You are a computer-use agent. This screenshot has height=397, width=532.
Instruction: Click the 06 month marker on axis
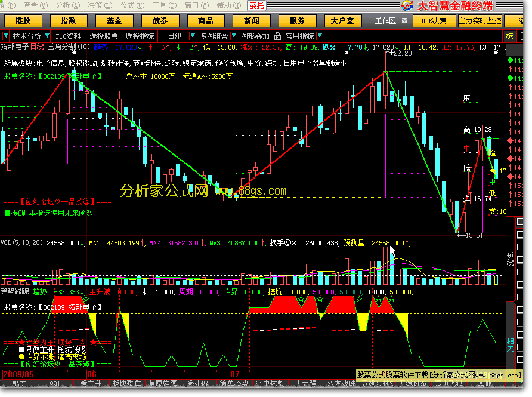point(92,374)
